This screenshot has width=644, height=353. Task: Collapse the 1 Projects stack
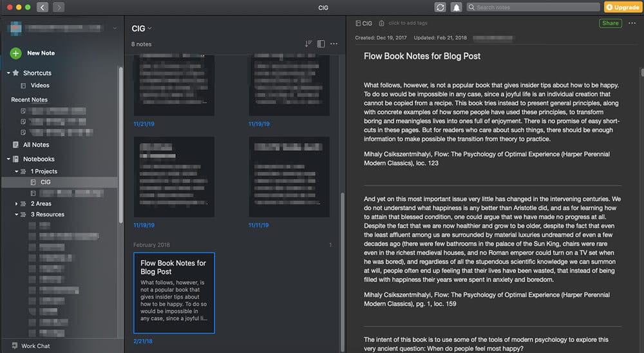pyautogui.click(x=17, y=171)
